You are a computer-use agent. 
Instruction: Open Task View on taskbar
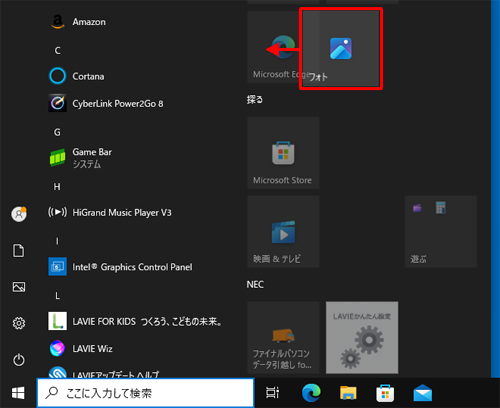point(272,393)
